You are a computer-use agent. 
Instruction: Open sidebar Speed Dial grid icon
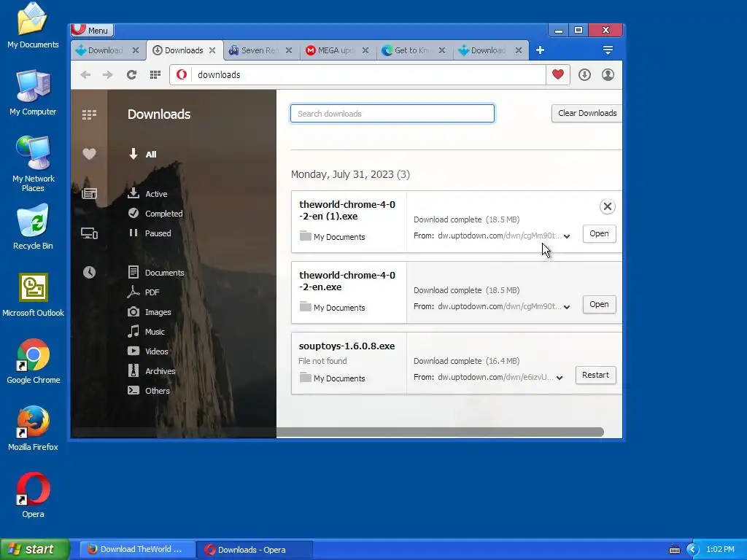pos(89,114)
